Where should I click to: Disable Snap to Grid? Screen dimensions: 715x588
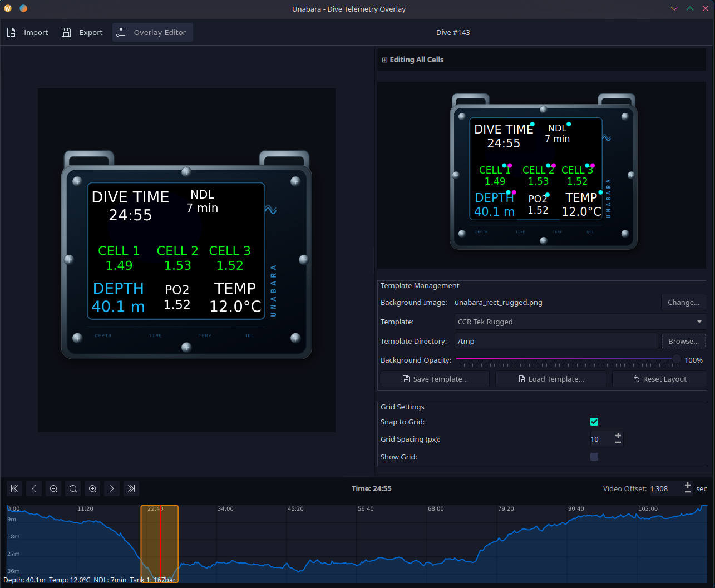pos(594,422)
